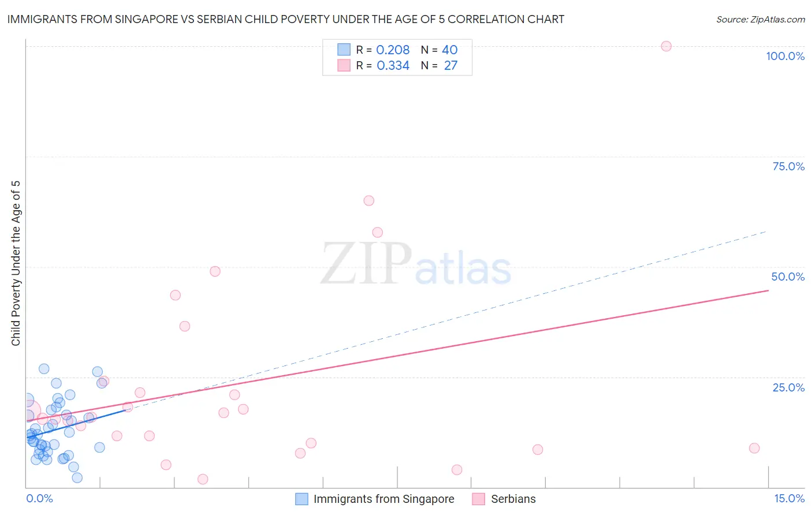Viewport: 812px width, 515px height.
Task: Click the chart title text
Action: (286, 19)
